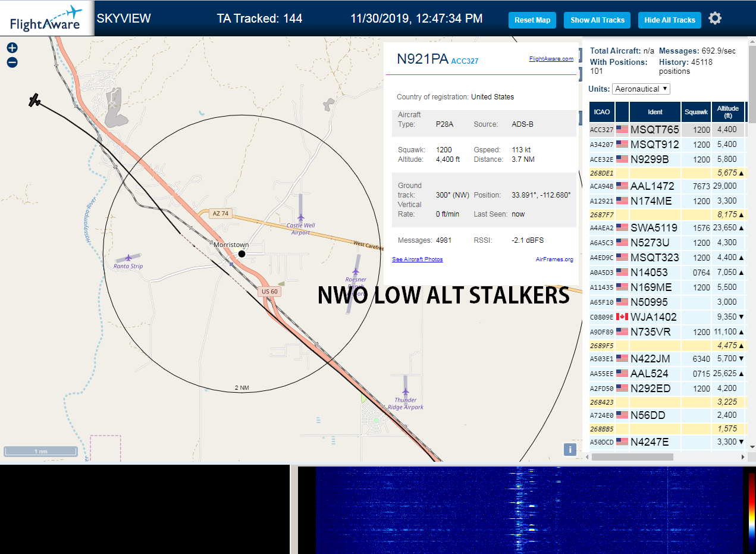Sort table by Altitude (ft) header
The image size is (756, 554).
728,112
